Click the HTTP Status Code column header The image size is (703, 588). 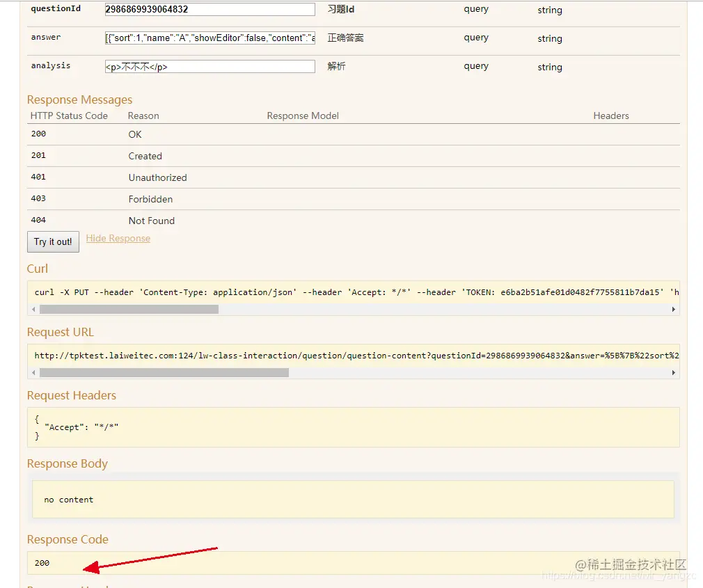69,116
